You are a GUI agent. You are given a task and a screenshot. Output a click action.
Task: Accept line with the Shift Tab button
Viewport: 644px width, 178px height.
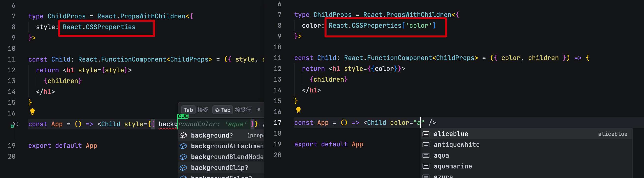pyautogui.click(x=222, y=110)
